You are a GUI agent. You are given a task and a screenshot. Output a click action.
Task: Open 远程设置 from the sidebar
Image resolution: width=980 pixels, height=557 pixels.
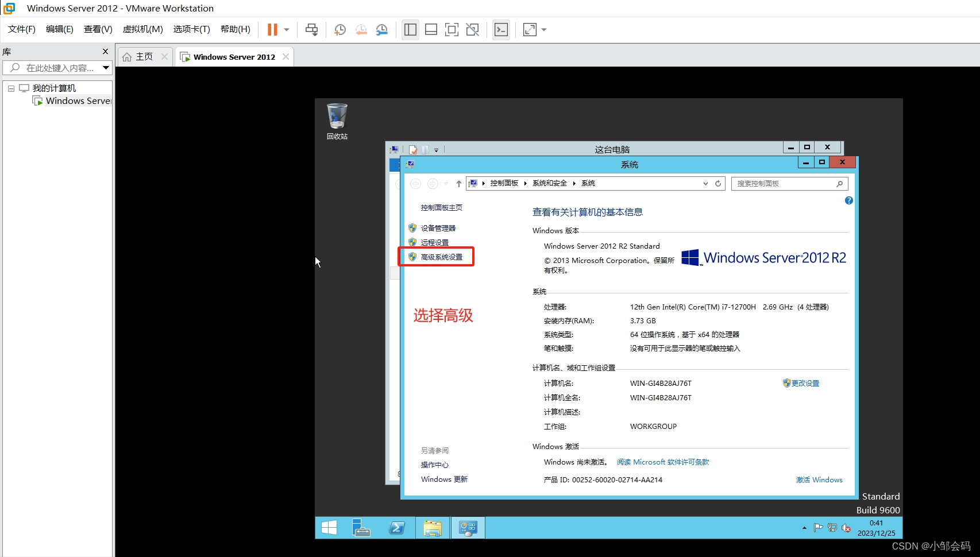pos(435,242)
